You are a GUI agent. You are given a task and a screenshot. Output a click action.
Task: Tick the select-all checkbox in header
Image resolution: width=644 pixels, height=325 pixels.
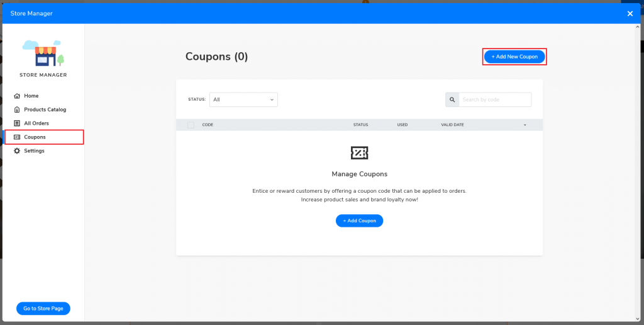coord(191,125)
